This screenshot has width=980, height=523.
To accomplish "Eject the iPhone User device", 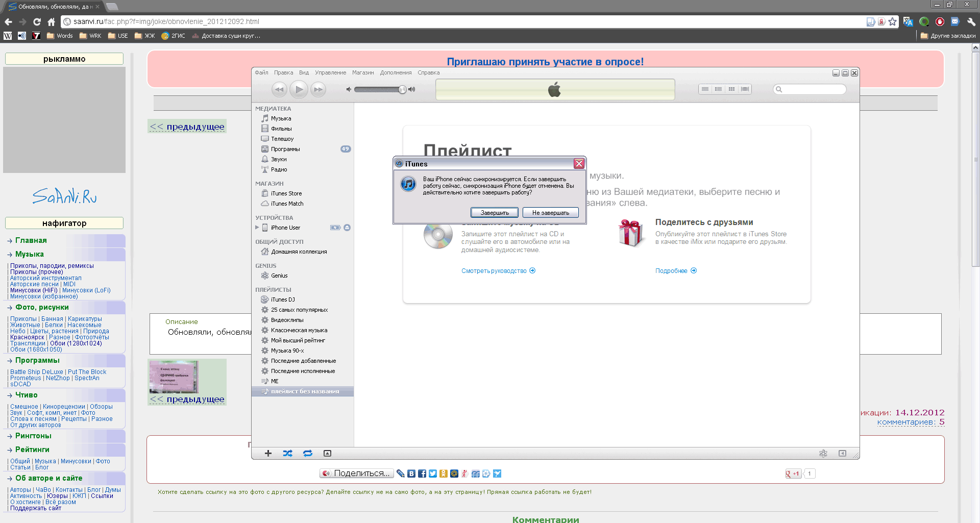I will [347, 228].
